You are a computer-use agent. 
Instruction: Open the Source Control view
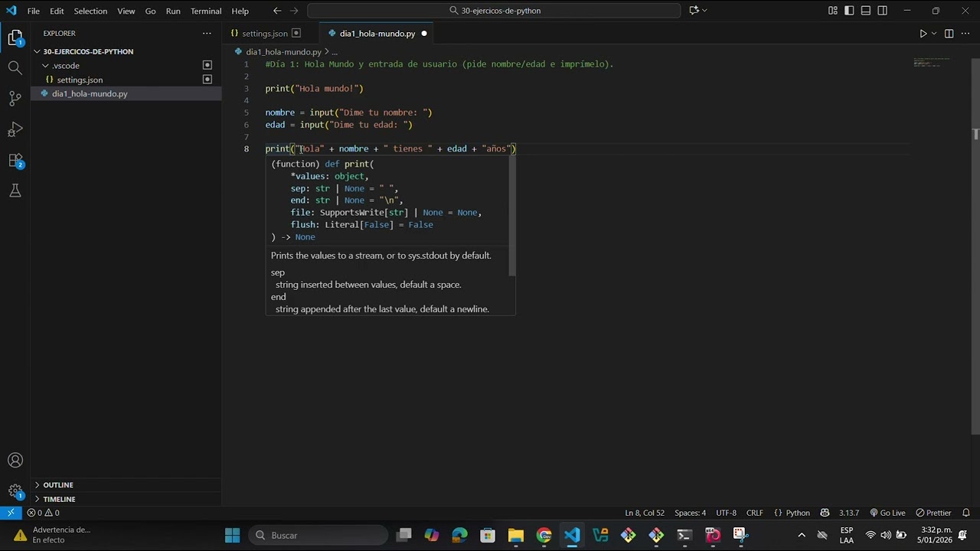tap(15, 98)
